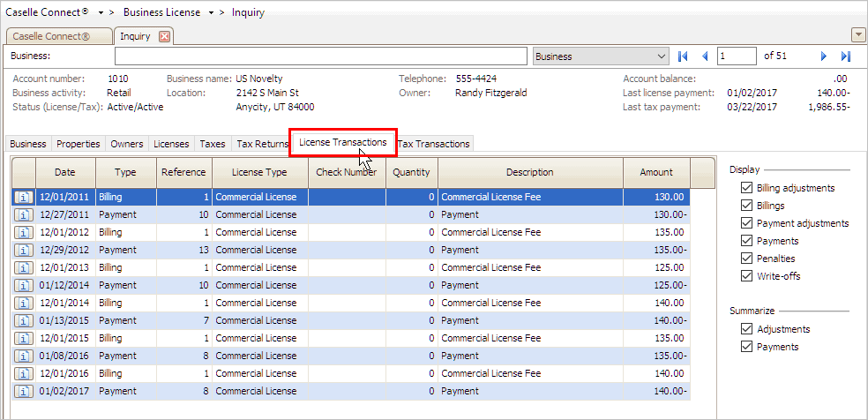Expand the Caselle Connect breadcrumb arrow
This screenshot has width=868, height=420.
point(101,13)
